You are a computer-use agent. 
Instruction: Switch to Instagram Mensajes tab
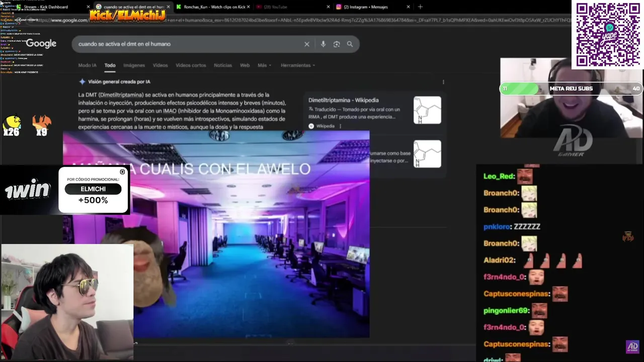(372, 7)
